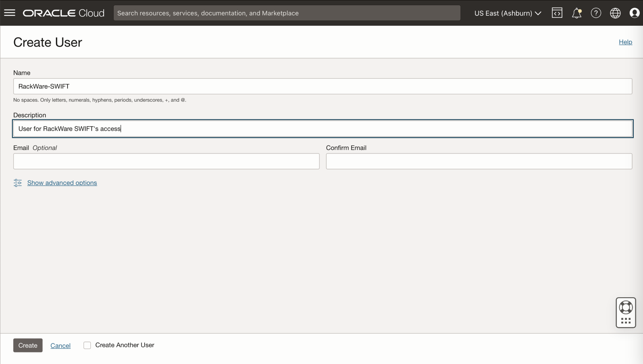Click the Create button
643x364 pixels.
28,345
